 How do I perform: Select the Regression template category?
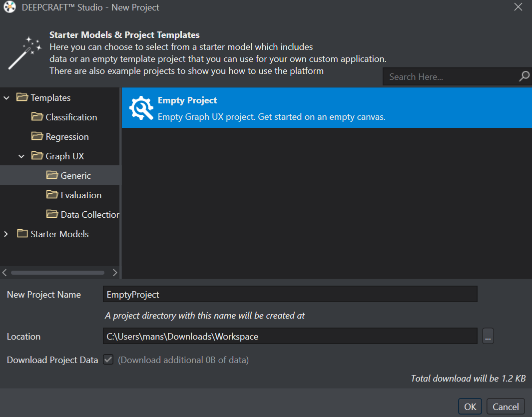click(x=67, y=137)
